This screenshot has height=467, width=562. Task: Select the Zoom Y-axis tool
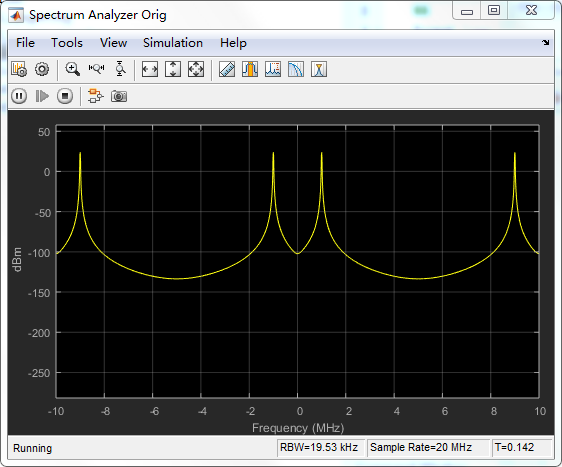tap(120, 69)
